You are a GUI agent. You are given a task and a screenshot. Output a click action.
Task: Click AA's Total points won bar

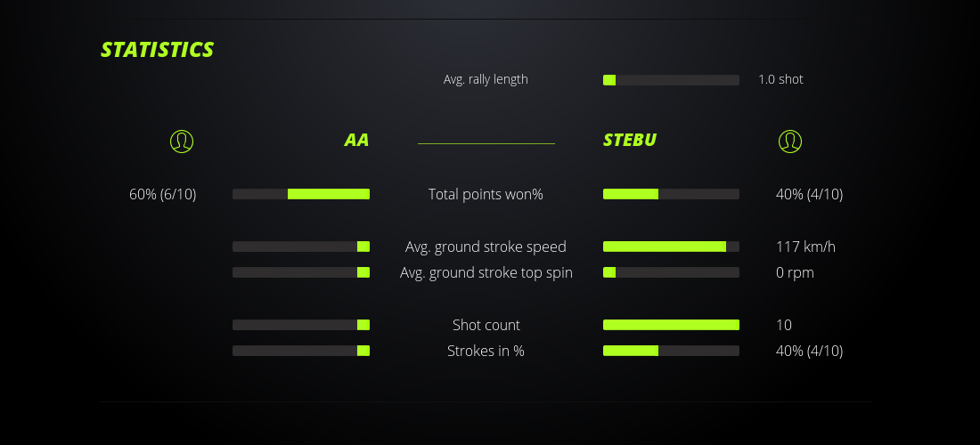(x=301, y=194)
